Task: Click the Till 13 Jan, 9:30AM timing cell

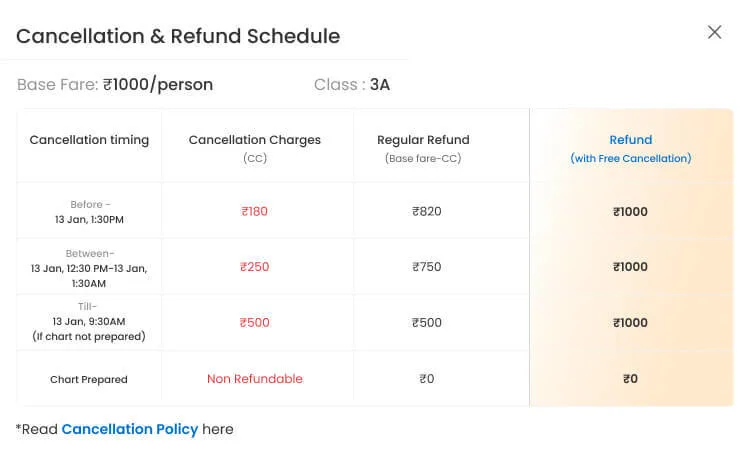Action: point(89,322)
